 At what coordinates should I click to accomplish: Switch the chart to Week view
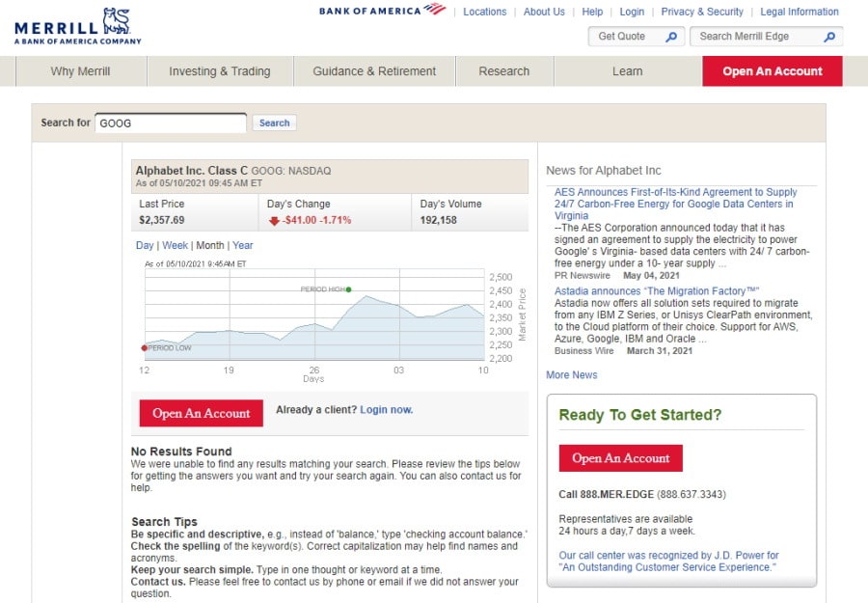[175, 245]
